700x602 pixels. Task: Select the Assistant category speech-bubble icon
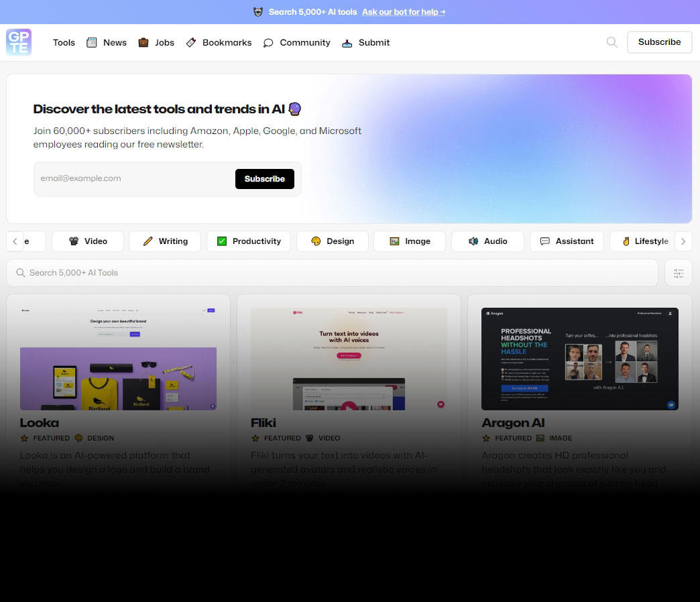pos(567,241)
